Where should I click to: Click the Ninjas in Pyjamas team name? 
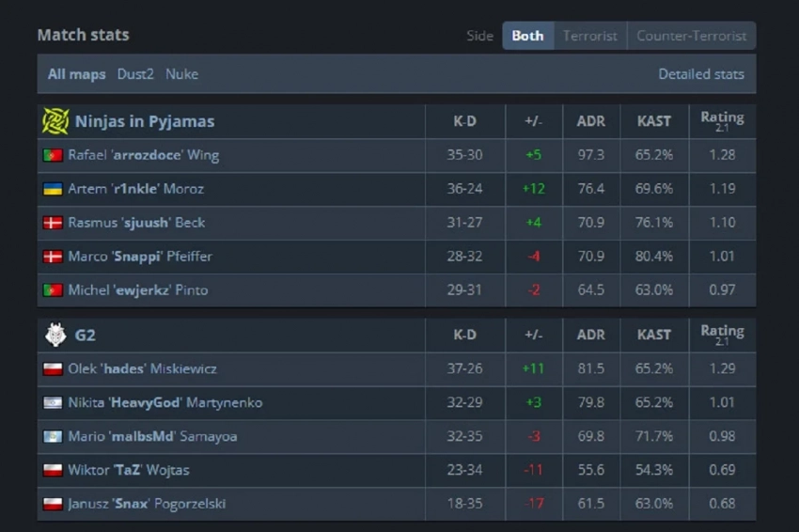(x=145, y=121)
